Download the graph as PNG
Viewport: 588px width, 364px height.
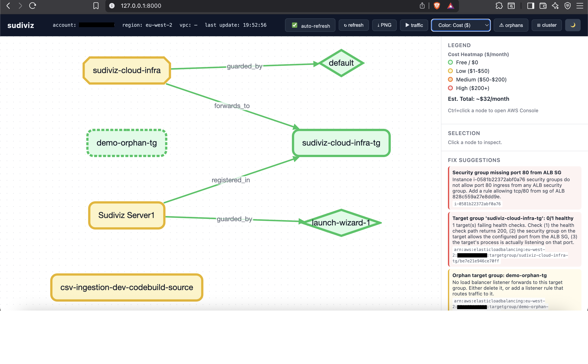coord(384,25)
